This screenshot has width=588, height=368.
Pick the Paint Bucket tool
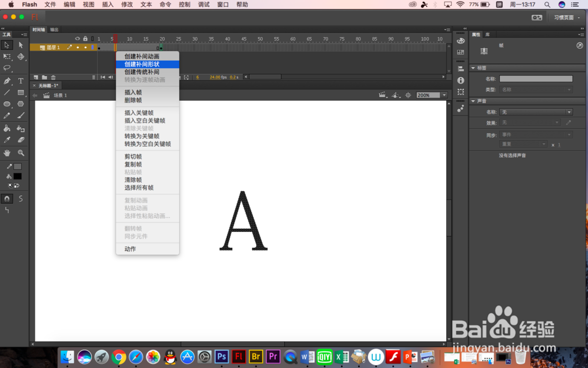[6, 128]
